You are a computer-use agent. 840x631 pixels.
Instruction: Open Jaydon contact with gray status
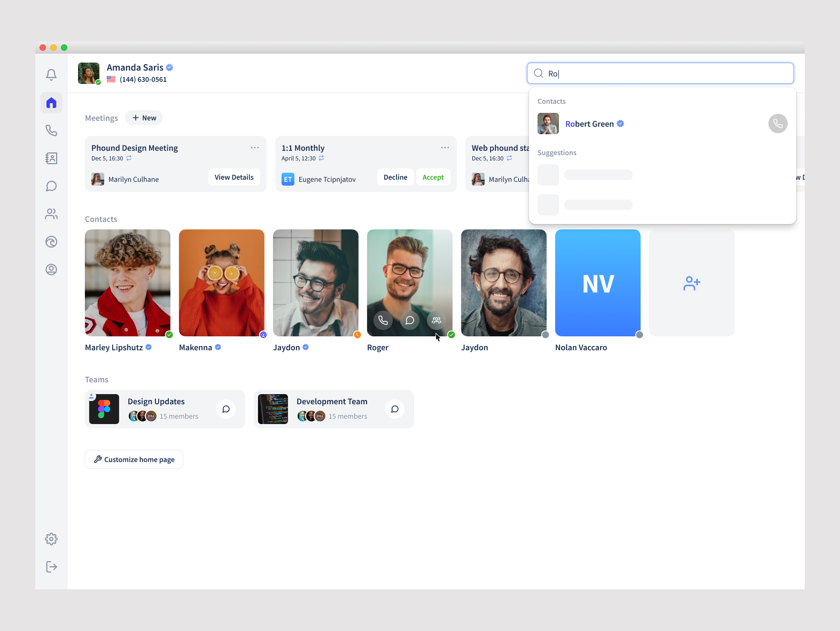[504, 283]
